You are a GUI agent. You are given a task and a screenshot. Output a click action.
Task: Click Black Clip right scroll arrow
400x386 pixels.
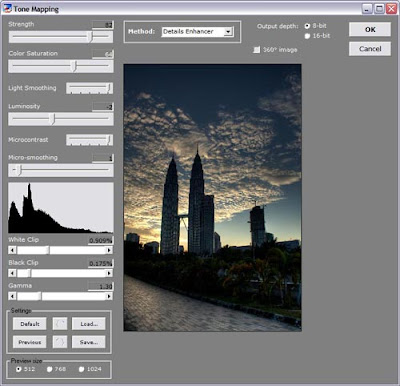[109, 273]
